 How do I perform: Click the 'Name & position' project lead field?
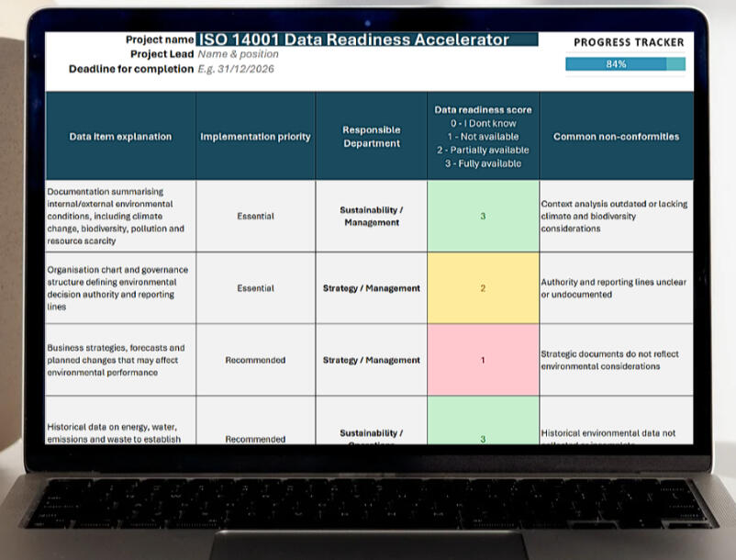238,54
